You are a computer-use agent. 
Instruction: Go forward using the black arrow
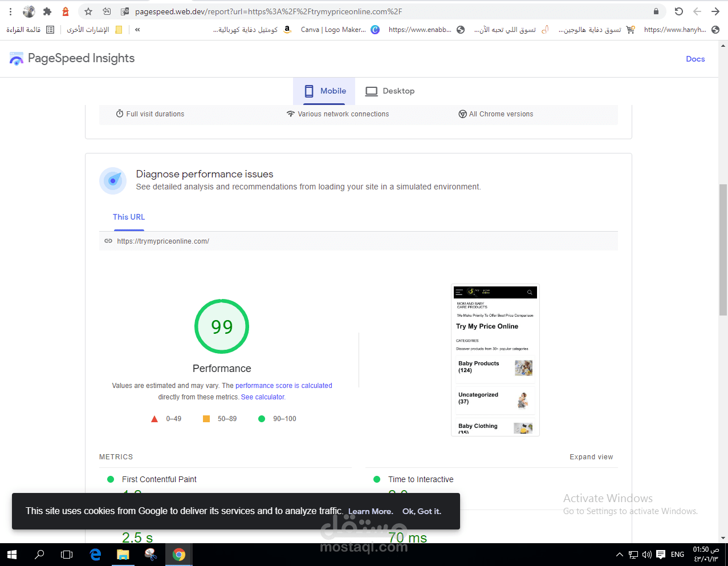tap(715, 11)
